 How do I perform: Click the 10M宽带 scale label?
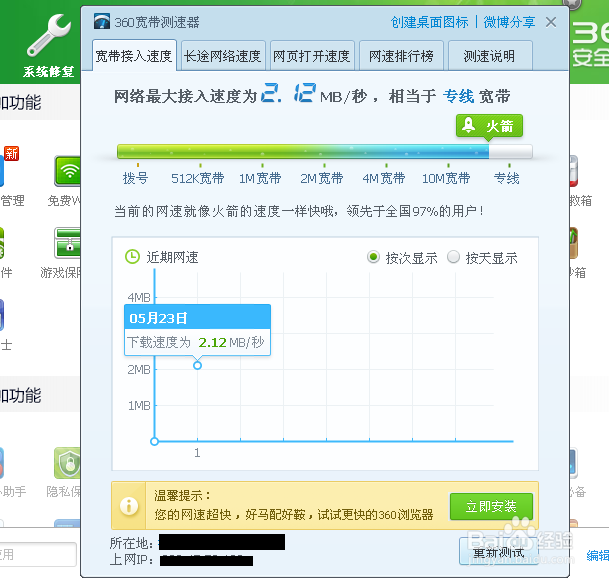(446, 178)
